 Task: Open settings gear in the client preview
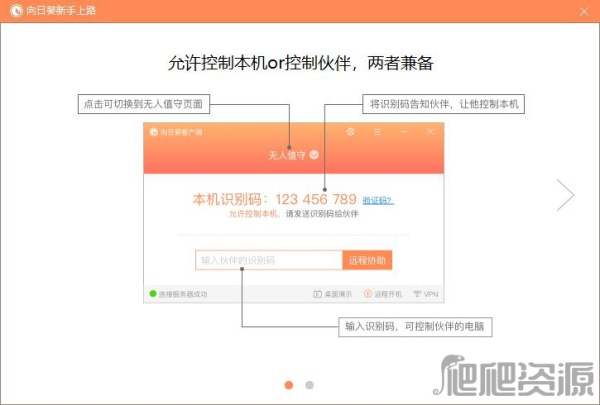point(351,132)
